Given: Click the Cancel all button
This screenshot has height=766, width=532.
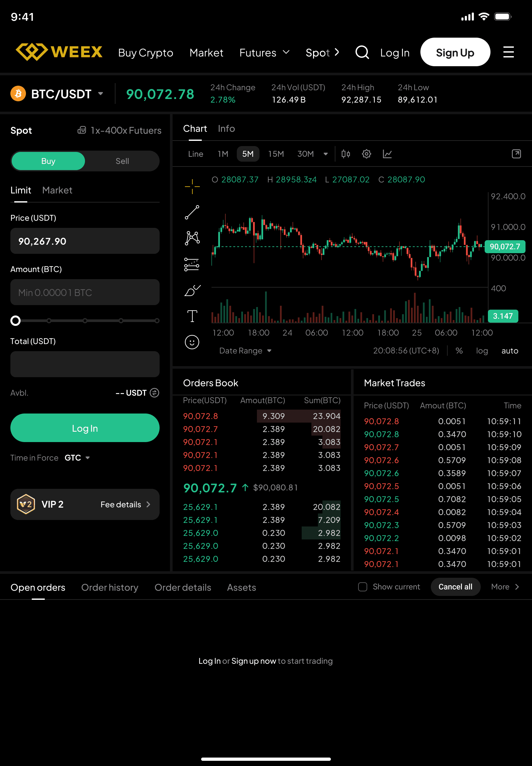Looking at the screenshot, I should pyautogui.click(x=455, y=587).
